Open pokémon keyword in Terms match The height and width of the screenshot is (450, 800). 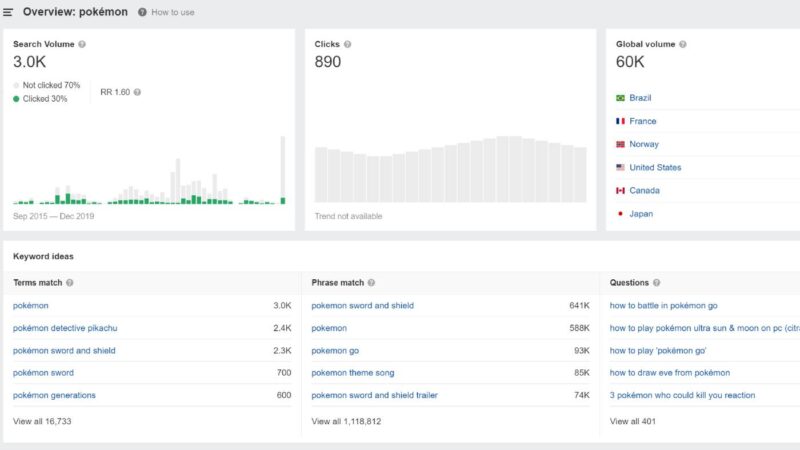[31, 306]
